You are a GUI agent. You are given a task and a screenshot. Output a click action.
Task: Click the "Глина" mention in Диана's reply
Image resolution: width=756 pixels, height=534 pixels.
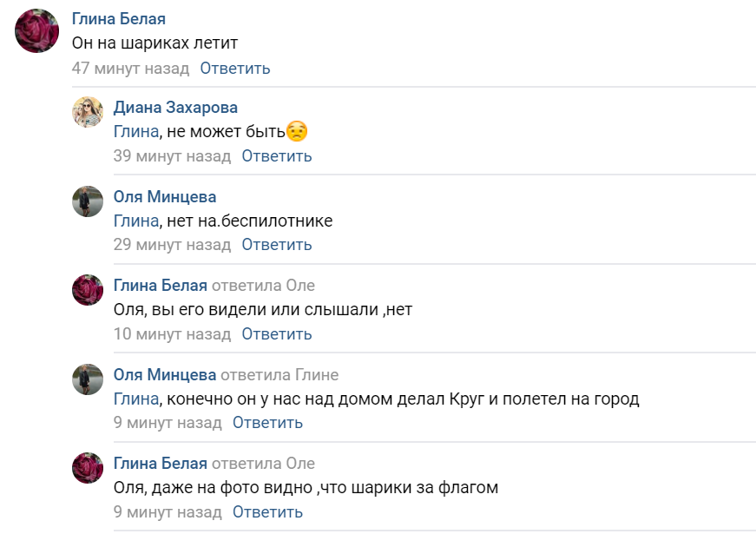pos(136,132)
